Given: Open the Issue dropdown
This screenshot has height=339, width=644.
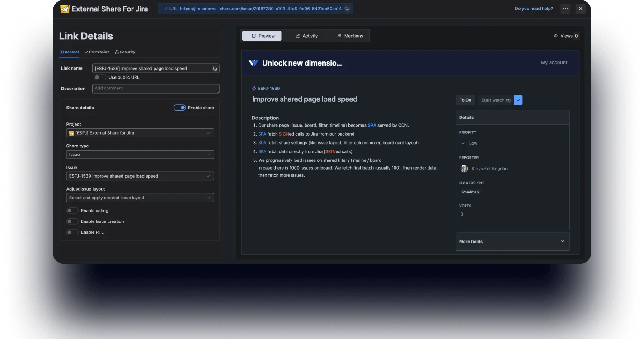Looking at the screenshot, I should point(140,176).
